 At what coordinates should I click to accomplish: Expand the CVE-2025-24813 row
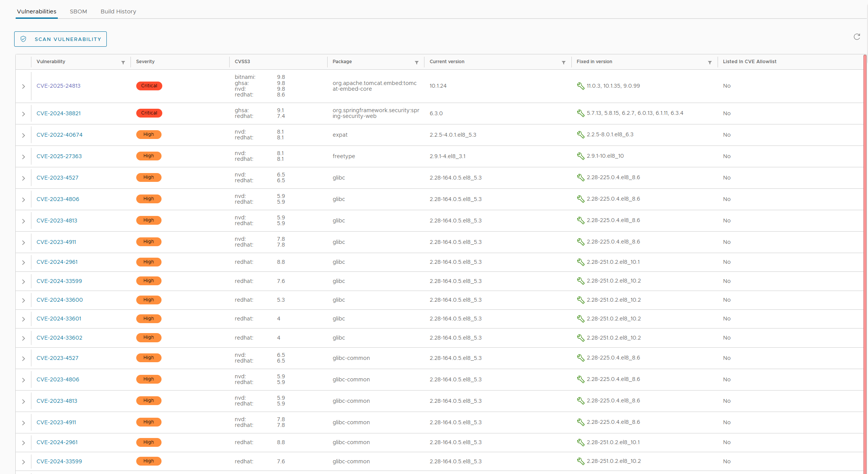tap(23, 87)
